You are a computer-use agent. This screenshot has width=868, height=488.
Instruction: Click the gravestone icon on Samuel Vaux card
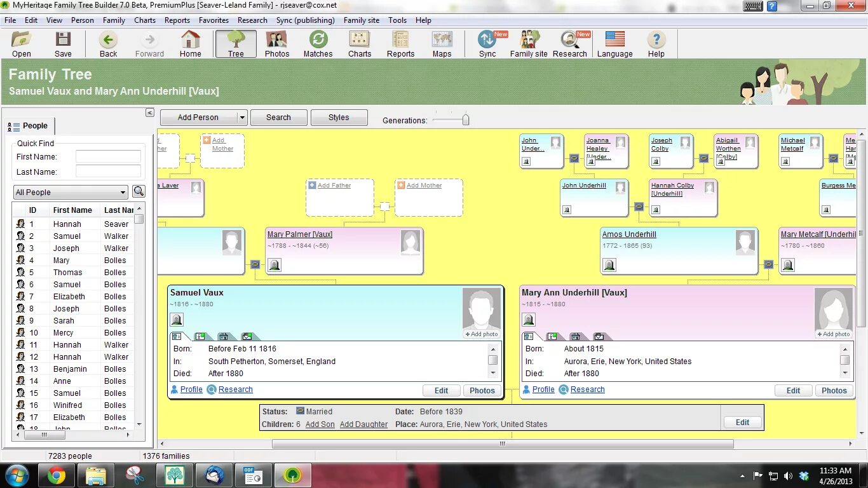(x=177, y=320)
